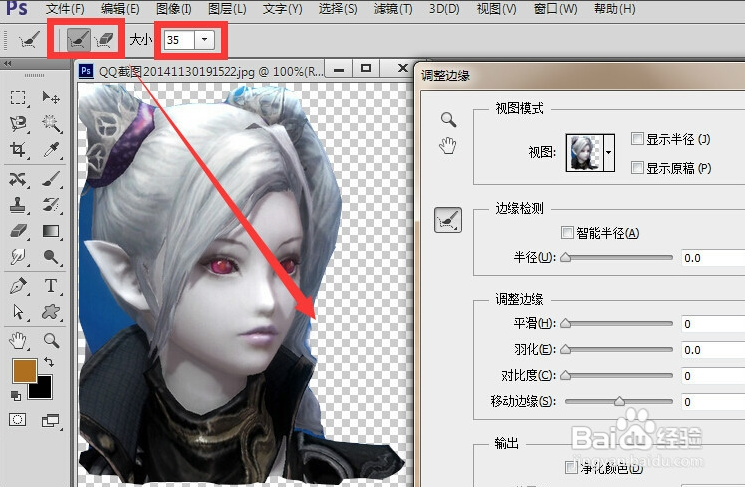Open the 窗口(W) menu
The image size is (745, 487).
(555, 9)
